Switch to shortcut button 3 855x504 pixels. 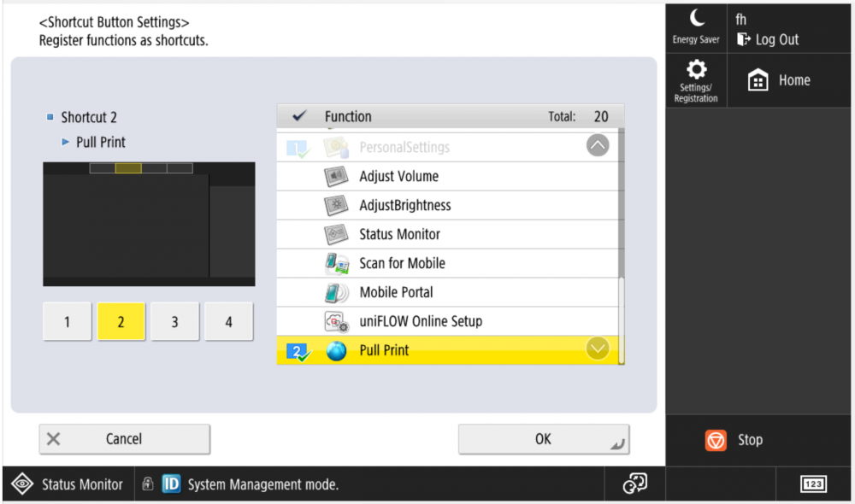pos(174,321)
